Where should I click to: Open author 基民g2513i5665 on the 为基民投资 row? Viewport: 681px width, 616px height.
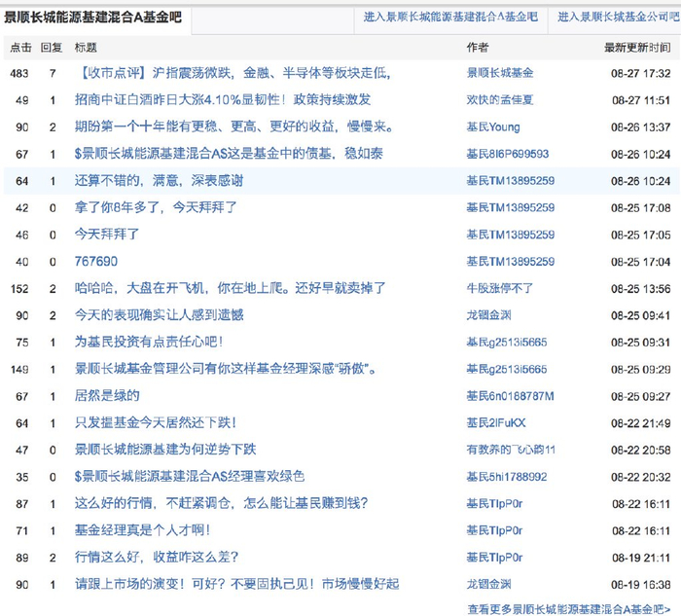[507, 343]
